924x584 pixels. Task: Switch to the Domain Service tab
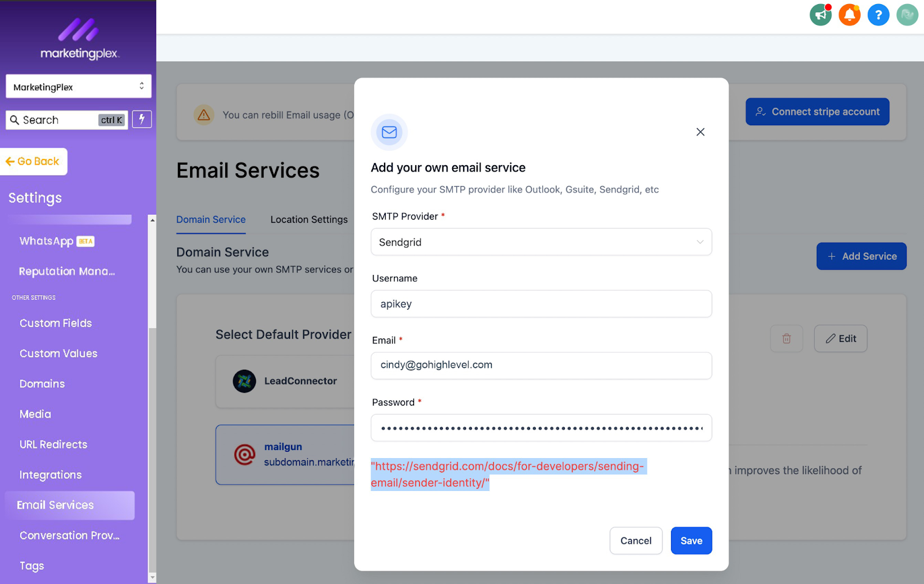click(211, 220)
